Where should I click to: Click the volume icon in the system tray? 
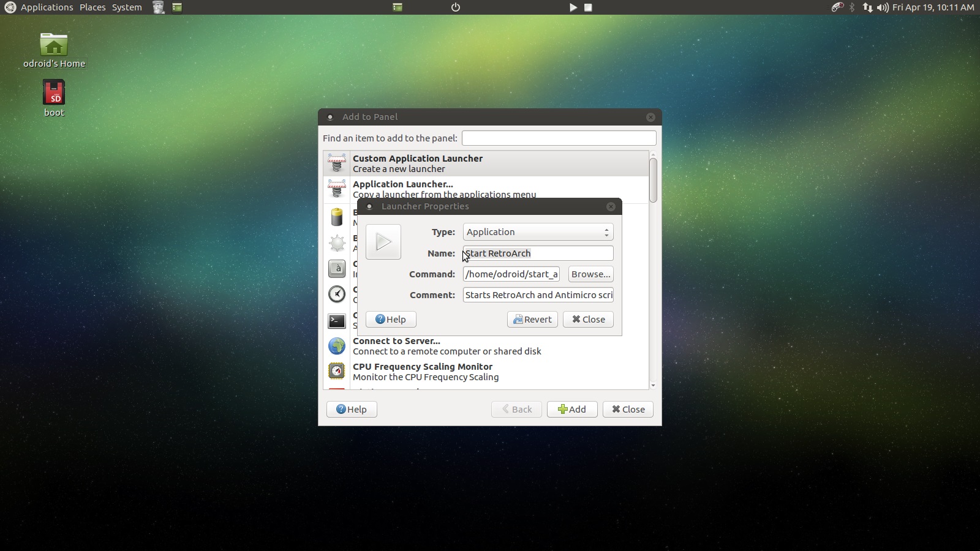[882, 7]
